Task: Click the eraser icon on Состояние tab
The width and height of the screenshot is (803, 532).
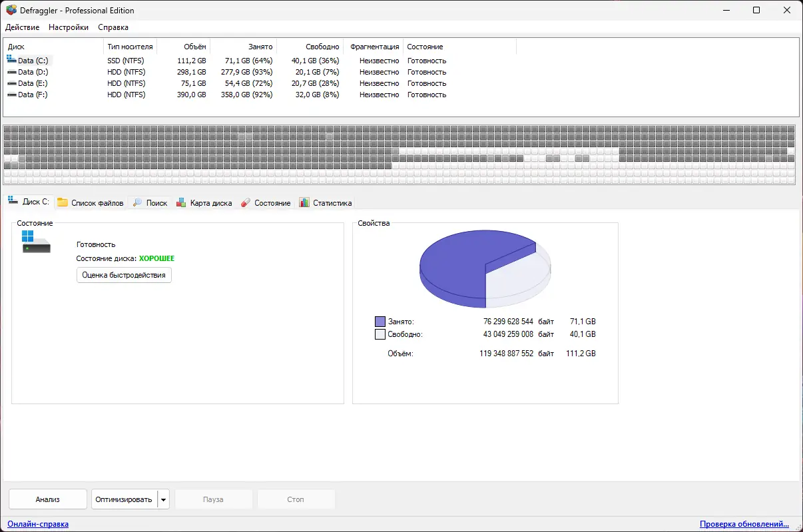Action: pyautogui.click(x=245, y=202)
